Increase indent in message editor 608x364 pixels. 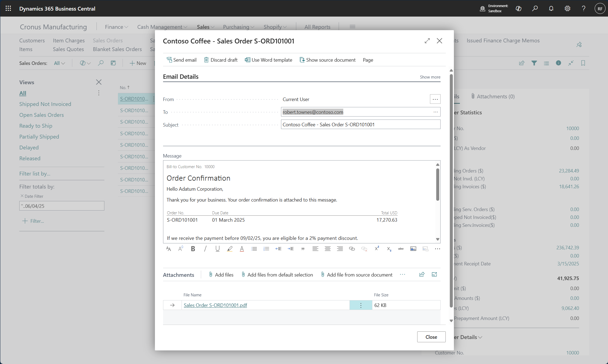(x=291, y=249)
